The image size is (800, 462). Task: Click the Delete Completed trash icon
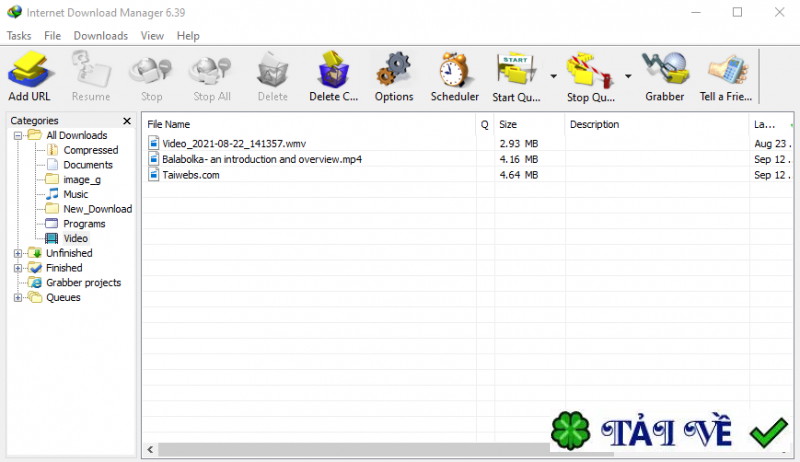coord(333,69)
